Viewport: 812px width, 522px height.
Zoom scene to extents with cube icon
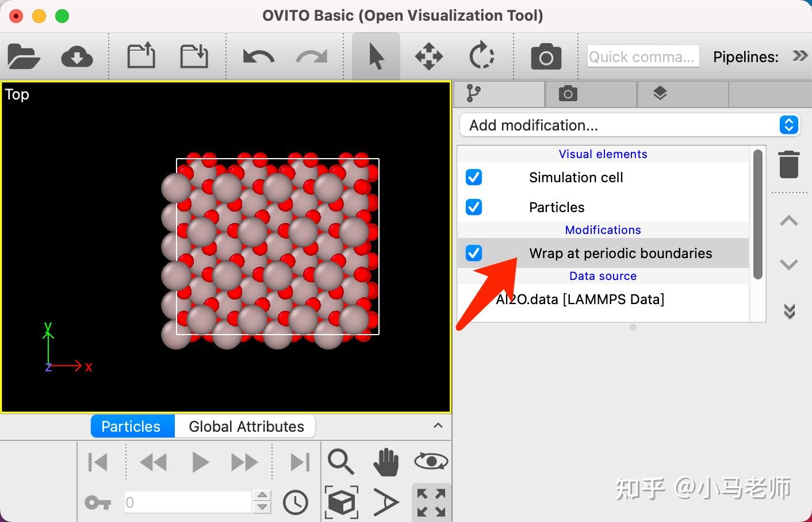(341, 501)
